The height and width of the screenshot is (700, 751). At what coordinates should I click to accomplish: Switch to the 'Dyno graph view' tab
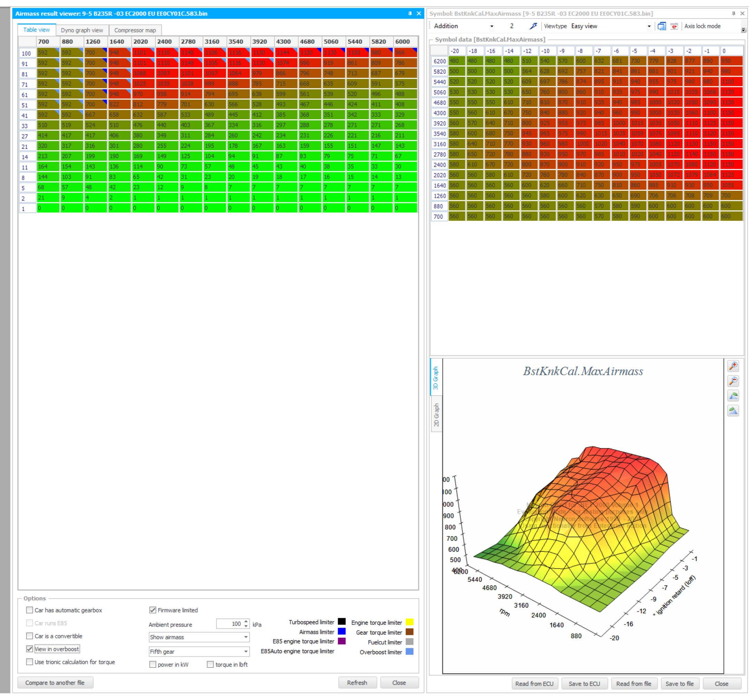[x=82, y=30]
